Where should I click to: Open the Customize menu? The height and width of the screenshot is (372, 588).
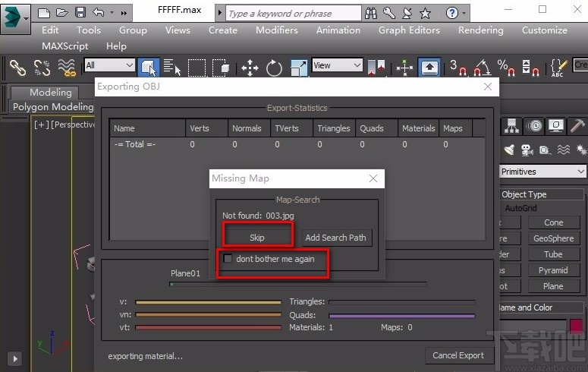545,30
